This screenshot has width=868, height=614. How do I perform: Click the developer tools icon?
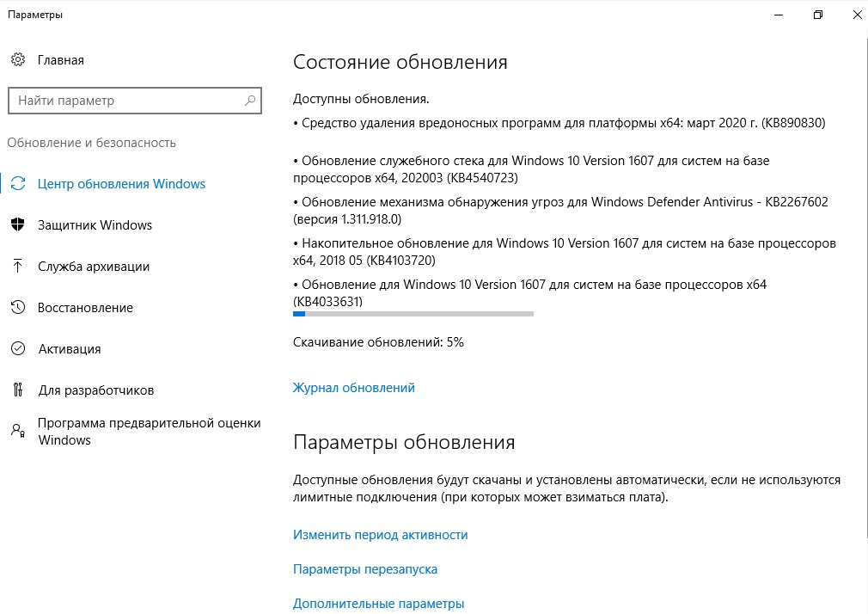point(18,390)
